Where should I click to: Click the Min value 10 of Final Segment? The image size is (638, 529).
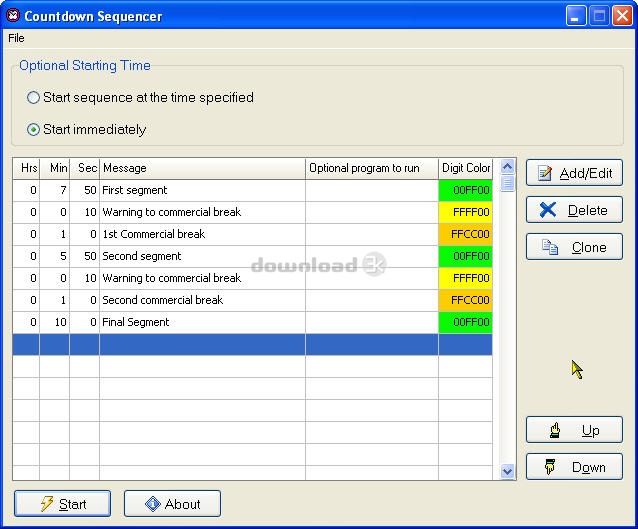55,322
